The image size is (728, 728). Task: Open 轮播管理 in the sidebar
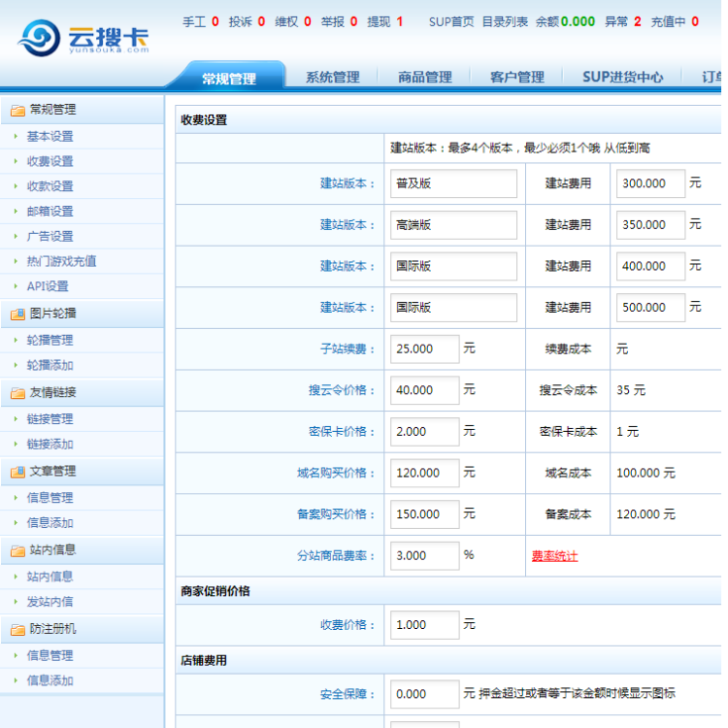[x=50, y=341]
